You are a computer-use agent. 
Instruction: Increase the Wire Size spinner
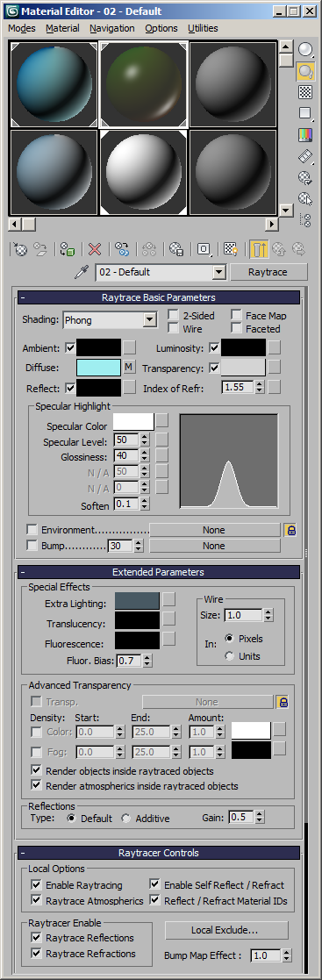click(268, 612)
